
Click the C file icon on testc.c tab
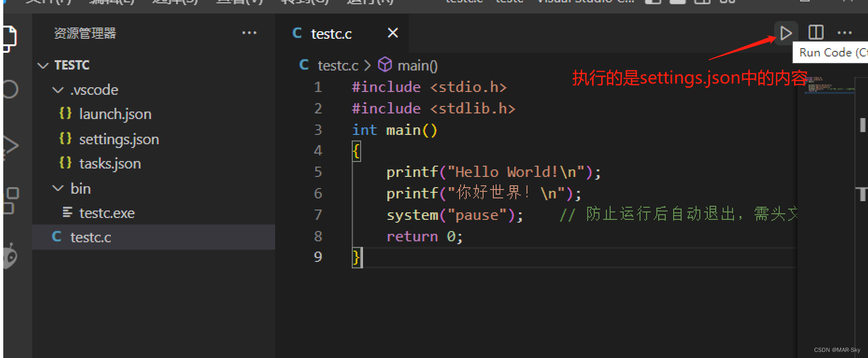click(x=297, y=33)
